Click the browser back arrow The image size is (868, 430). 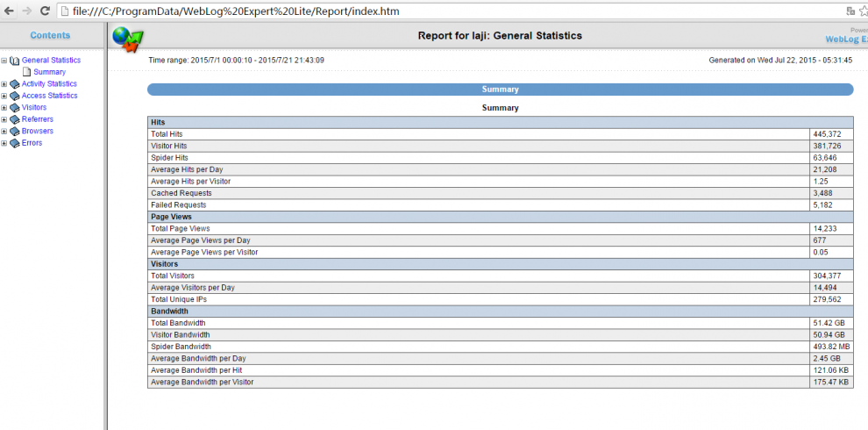pos(9,11)
